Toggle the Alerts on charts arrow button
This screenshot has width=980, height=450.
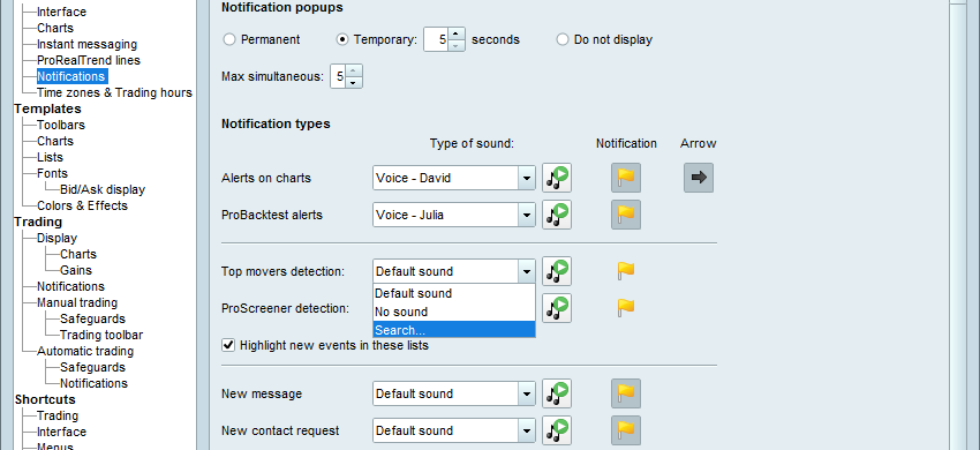(x=698, y=178)
